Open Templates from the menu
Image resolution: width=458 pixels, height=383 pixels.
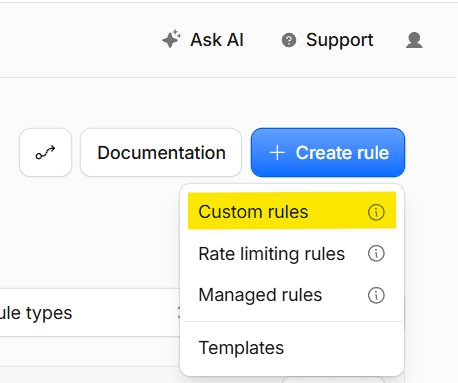coord(292,348)
